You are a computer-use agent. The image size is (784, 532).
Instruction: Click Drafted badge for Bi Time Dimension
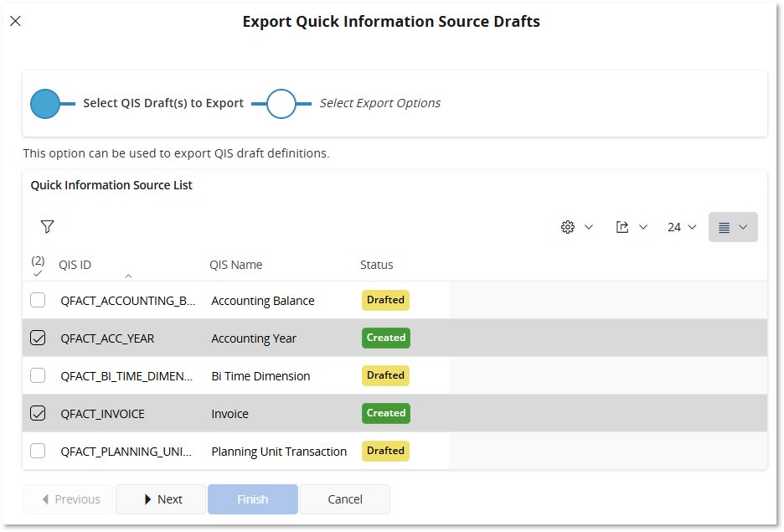[385, 375]
